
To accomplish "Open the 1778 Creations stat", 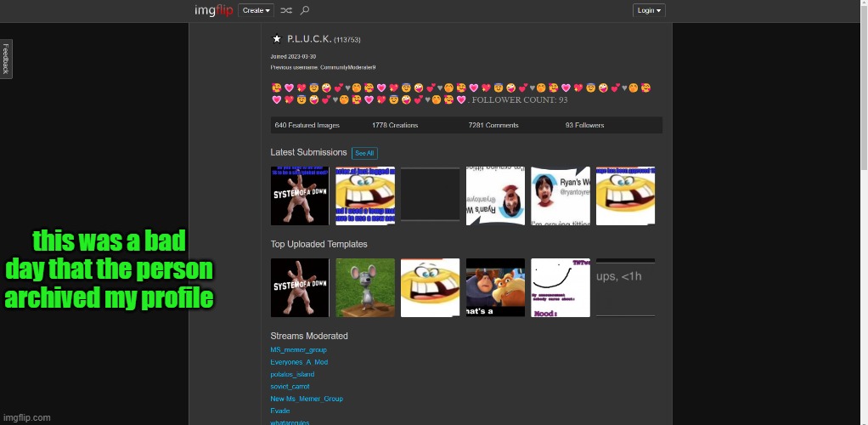I will click(395, 125).
